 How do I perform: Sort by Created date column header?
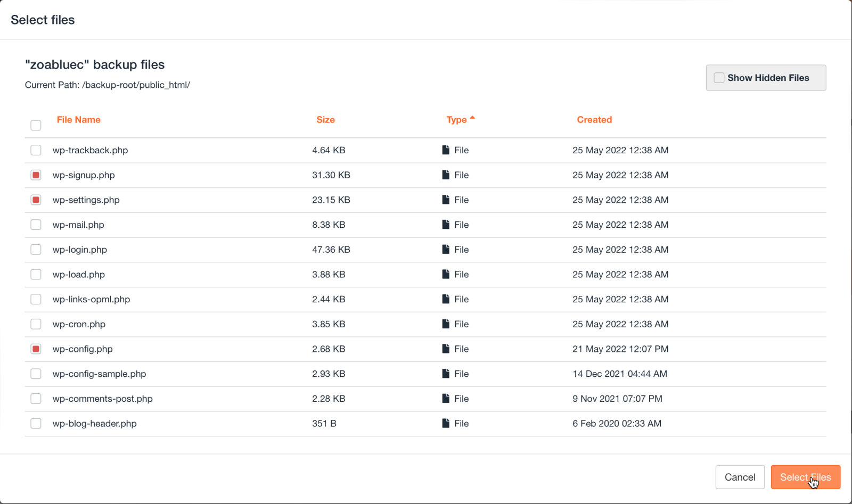tap(594, 120)
